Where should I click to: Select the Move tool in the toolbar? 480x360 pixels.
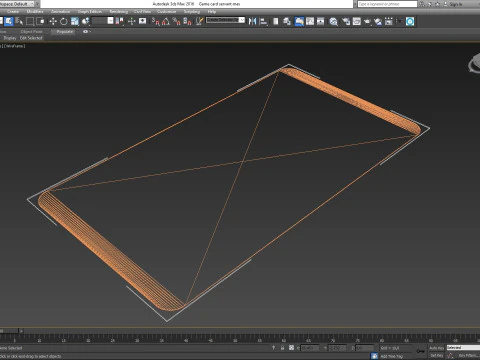[x=53, y=22]
